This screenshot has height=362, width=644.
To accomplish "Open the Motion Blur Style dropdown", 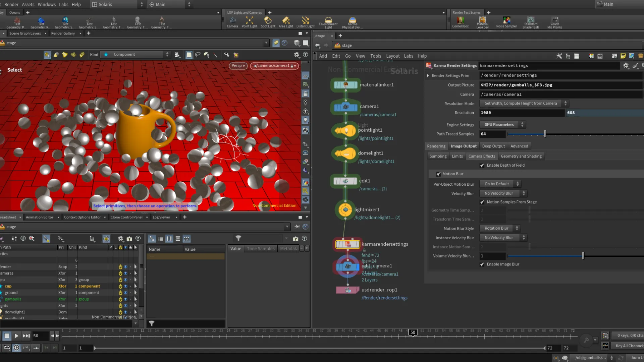I will coord(499,228).
